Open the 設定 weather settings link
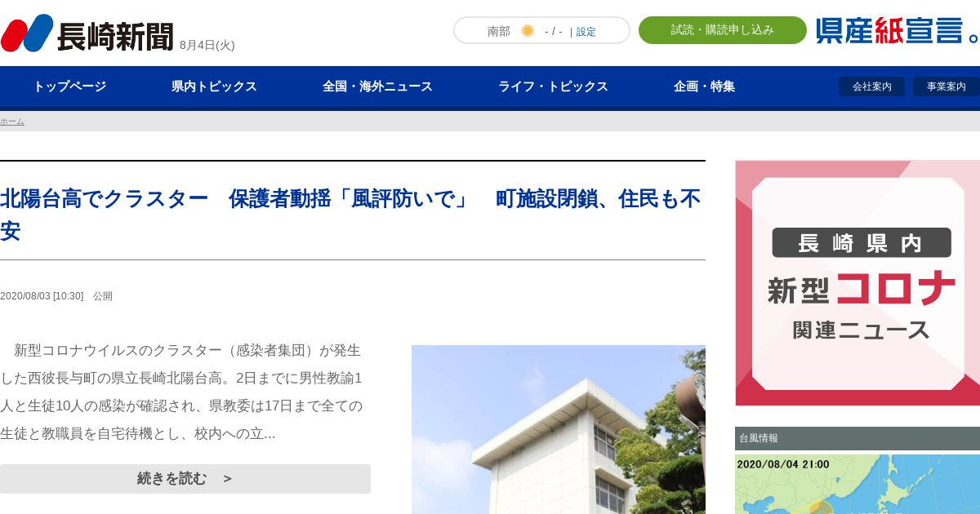The image size is (980, 514). point(586,32)
